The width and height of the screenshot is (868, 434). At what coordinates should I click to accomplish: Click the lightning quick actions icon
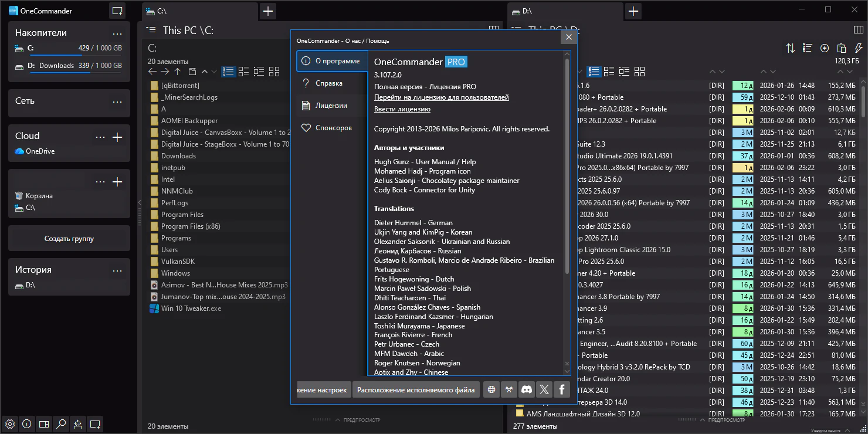859,48
